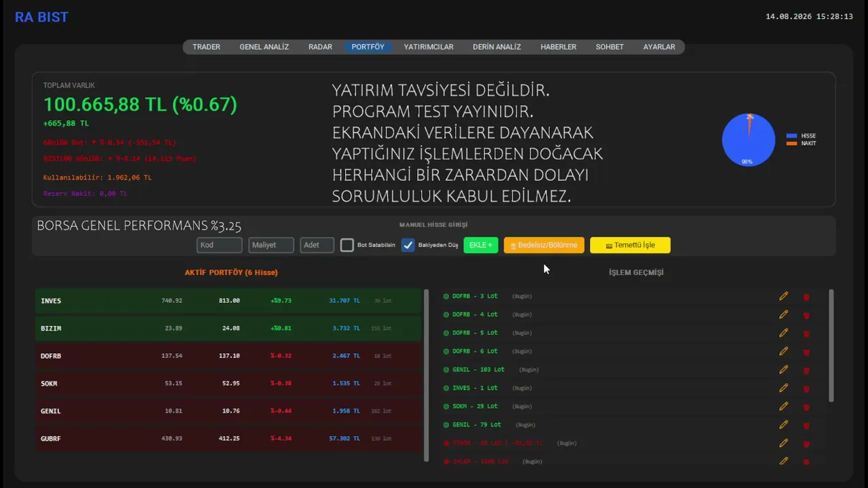Image resolution: width=868 pixels, height=488 pixels.
Task: Click the İŞLEM GEÇMİŞİ heading
Action: tap(636, 272)
